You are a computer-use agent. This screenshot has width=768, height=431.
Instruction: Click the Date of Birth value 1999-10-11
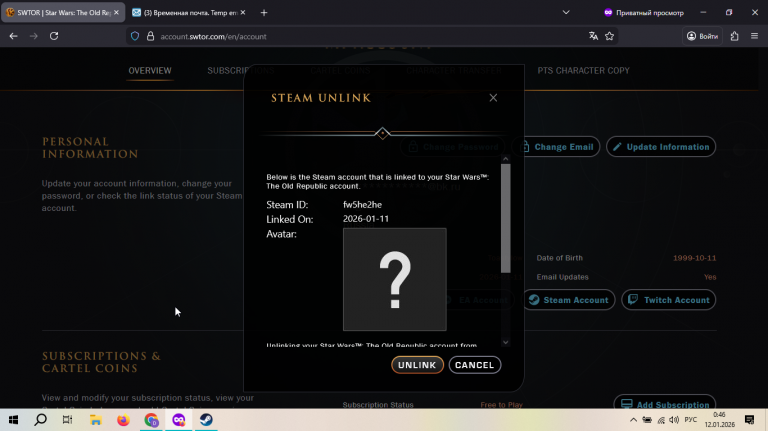694,258
